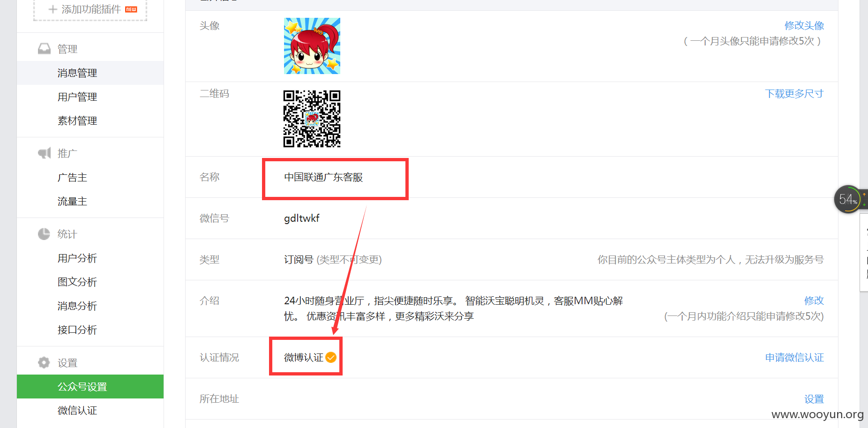Click the note about 无法升级为服务号
The width and height of the screenshot is (868, 428).
click(711, 260)
